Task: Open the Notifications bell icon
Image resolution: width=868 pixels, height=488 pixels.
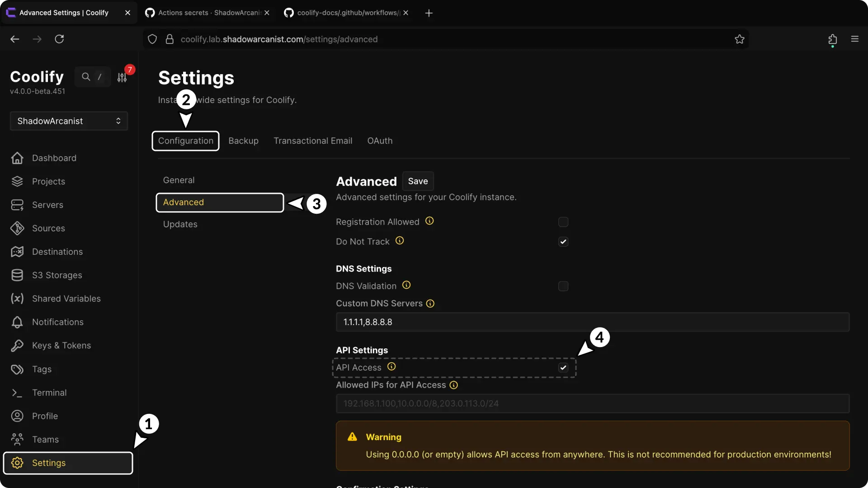Action: 16,322
